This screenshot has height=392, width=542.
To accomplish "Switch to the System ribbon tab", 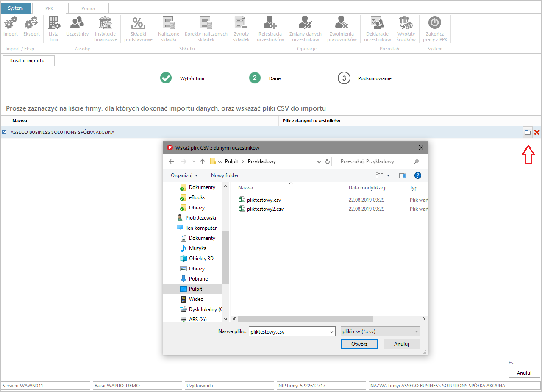I will coord(16,8).
